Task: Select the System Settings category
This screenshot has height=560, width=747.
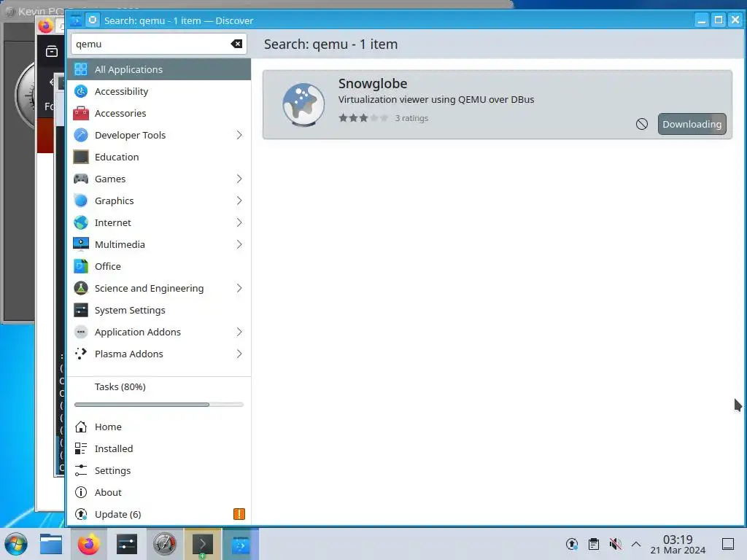Action: pos(159,311)
